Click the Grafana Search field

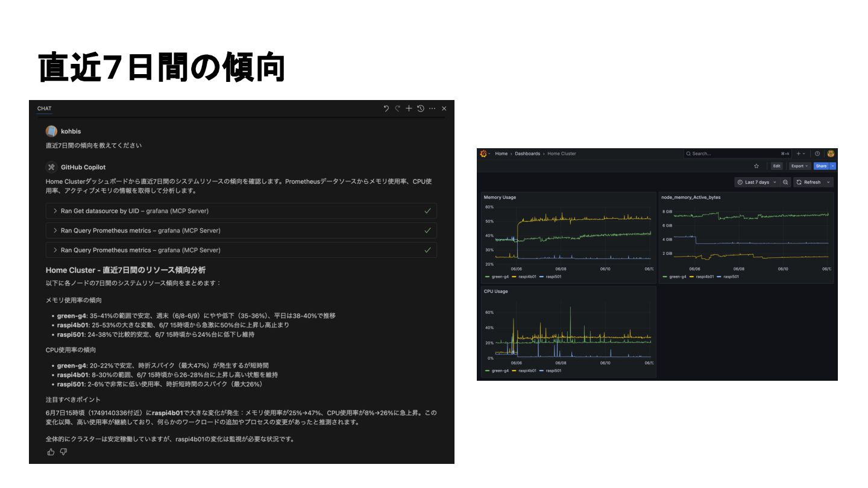tap(737, 154)
